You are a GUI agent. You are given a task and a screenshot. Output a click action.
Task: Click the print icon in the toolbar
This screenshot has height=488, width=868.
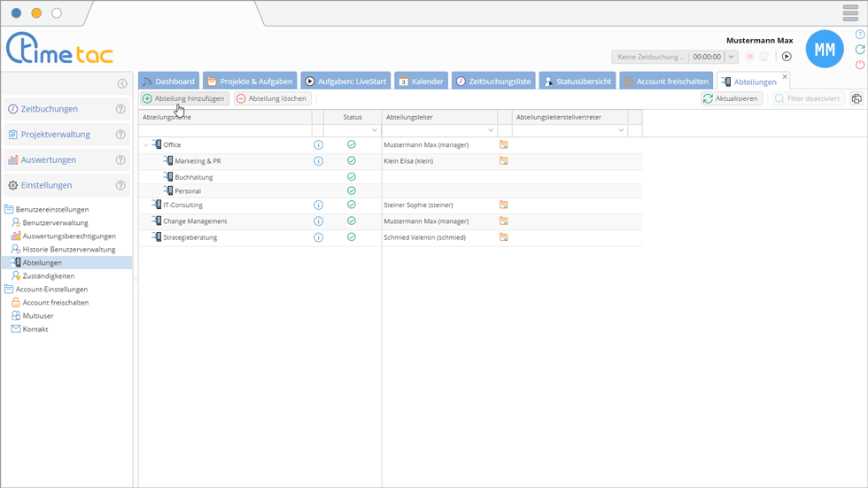point(856,98)
